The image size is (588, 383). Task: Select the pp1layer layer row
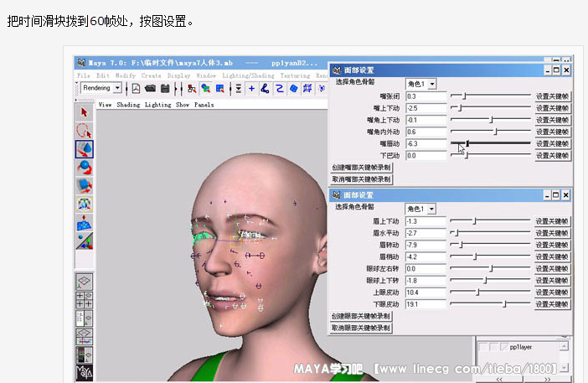tap(519, 347)
